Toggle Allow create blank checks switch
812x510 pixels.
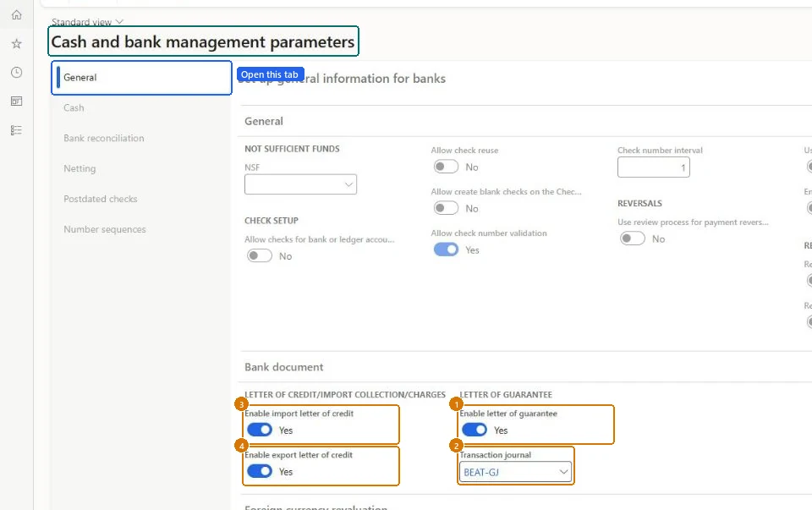(x=446, y=208)
